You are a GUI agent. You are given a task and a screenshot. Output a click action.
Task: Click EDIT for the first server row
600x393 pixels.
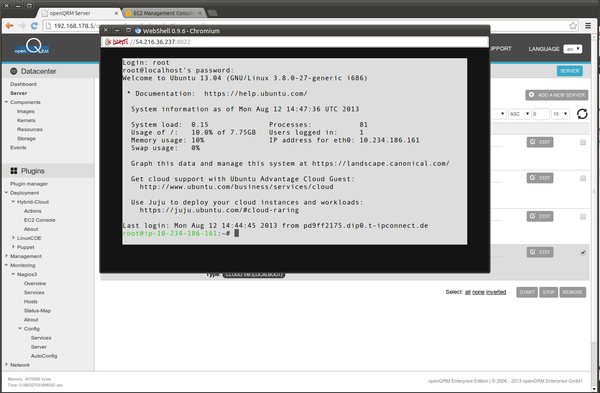pos(540,142)
